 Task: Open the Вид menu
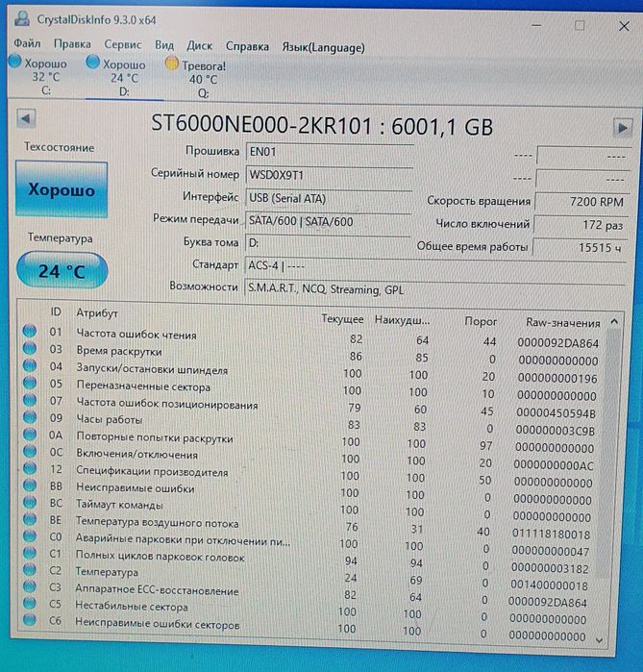(164, 45)
